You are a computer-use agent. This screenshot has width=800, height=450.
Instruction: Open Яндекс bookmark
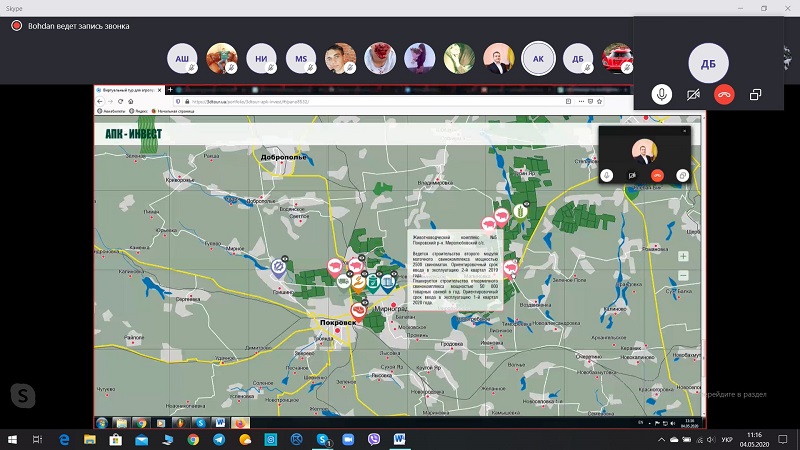[x=139, y=111]
